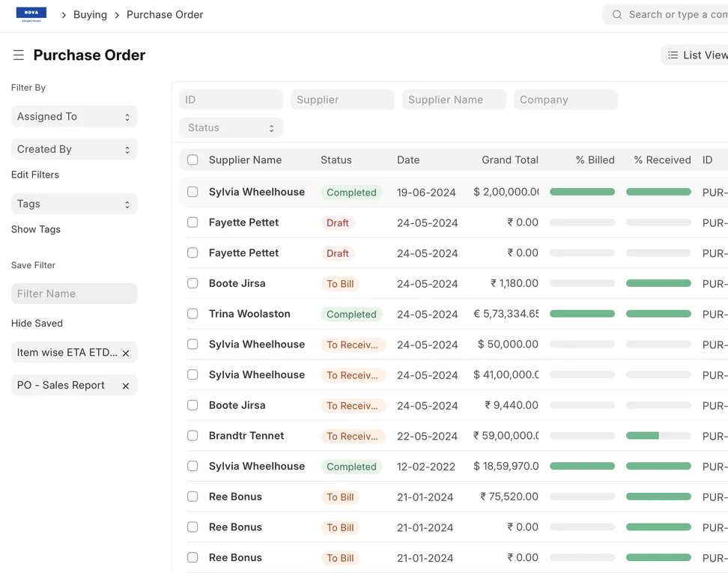
Task: Select the Sylvia Wheelhouse $ 50,000.00 row checkbox
Action: [192, 344]
